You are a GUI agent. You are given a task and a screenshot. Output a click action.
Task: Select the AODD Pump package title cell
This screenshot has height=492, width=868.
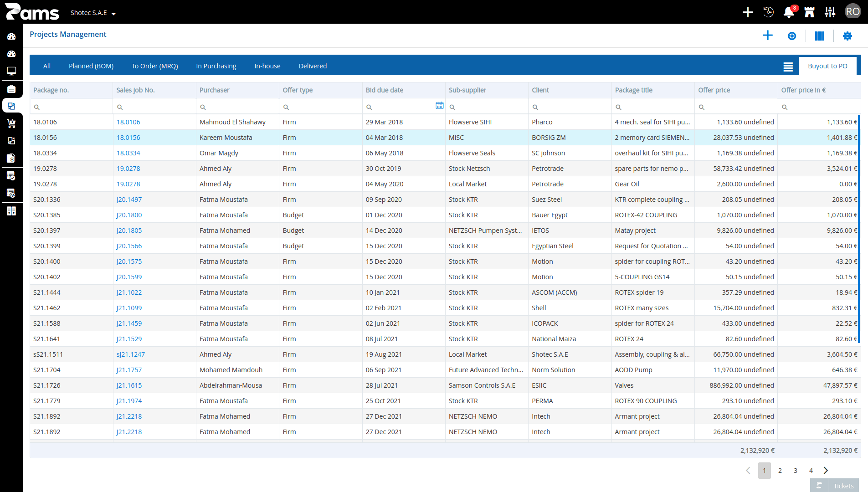coord(653,370)
